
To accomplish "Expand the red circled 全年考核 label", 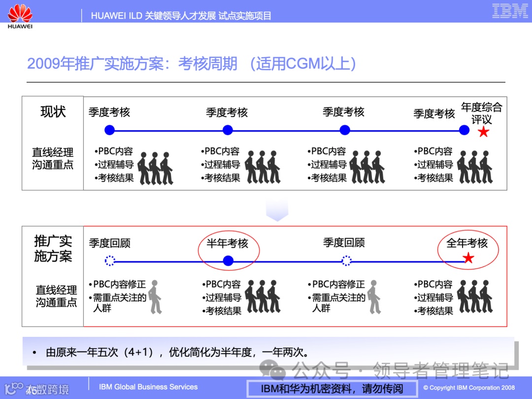I will 468,249.
